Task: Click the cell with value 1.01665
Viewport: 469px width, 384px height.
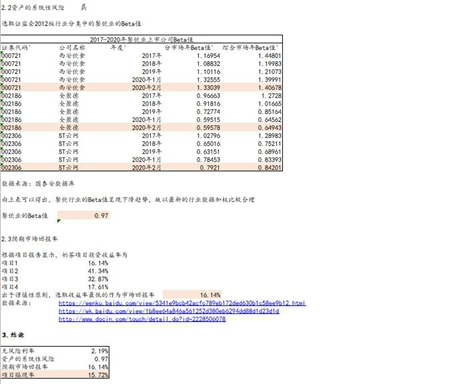Action: (270, 104)
